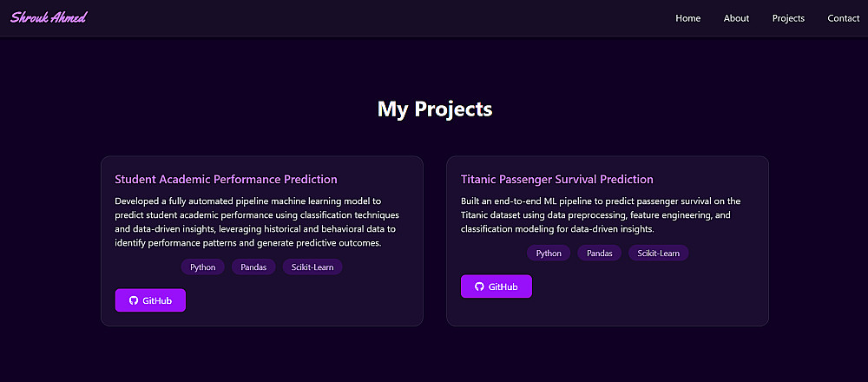Viewport: 868px width, 382px height.
Task: Select the Pandas tag in the Student project card
Action: pyautogui.click(x=253, y=267)
